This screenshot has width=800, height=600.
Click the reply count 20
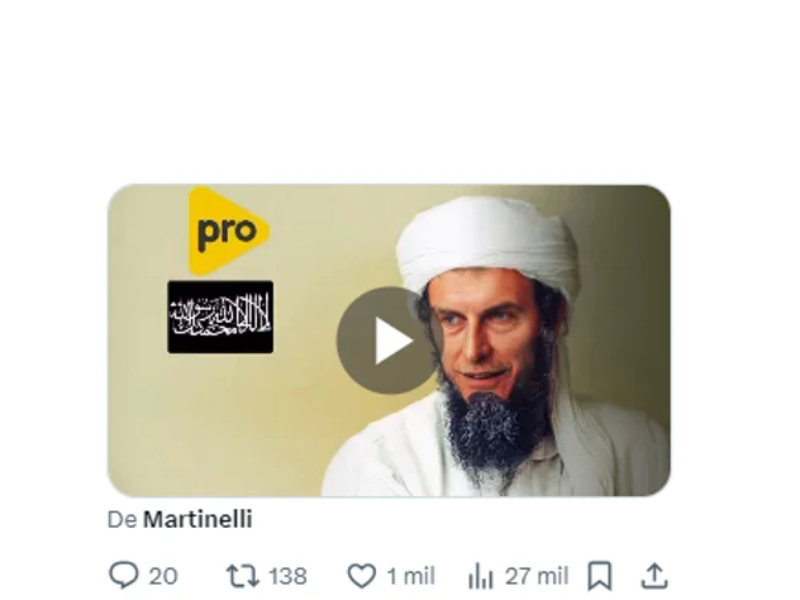[x=163, y=576]
